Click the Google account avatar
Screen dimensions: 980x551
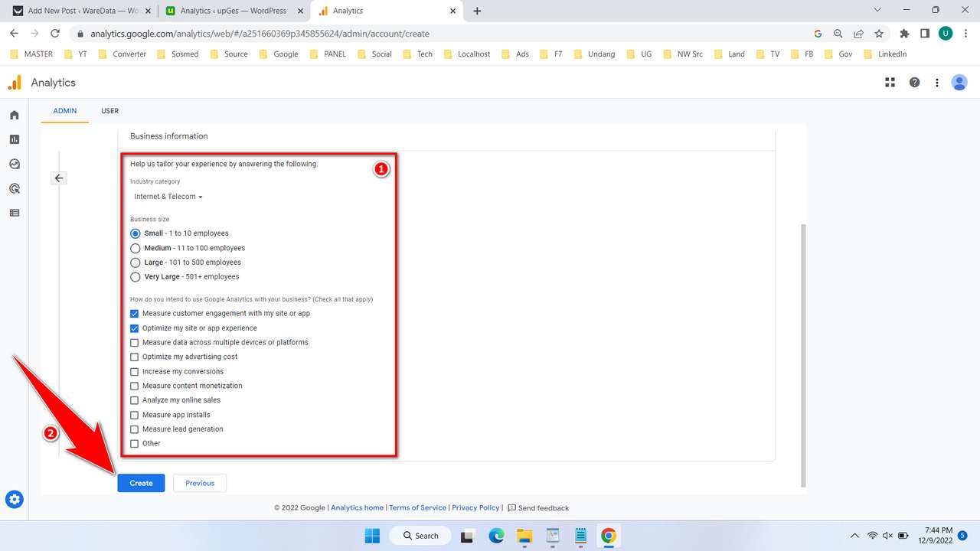(x=959, y=82)
